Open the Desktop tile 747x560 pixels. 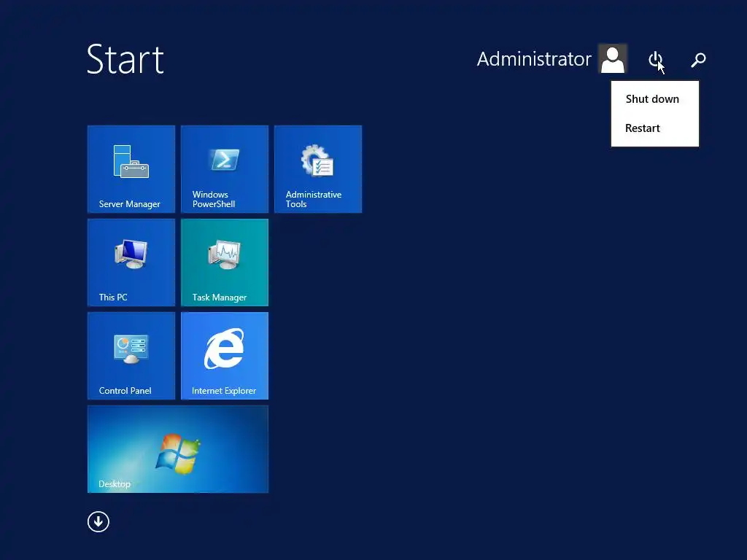[x=178, y=449]
